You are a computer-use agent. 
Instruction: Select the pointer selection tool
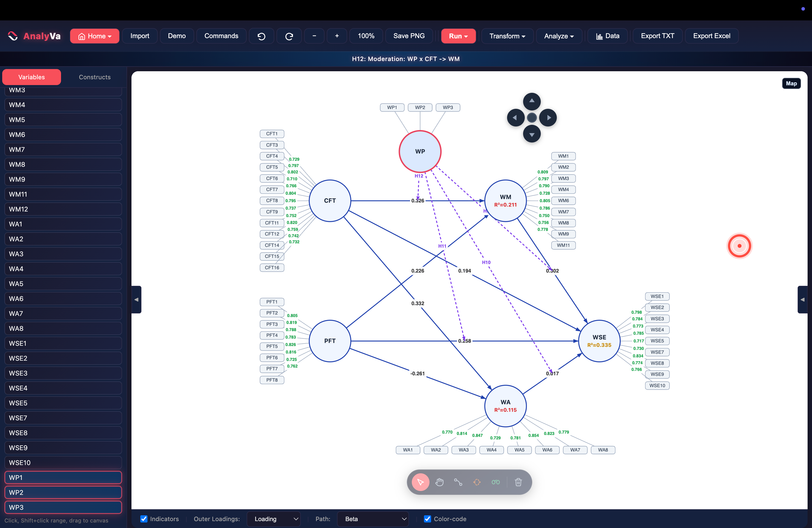(x=420, y=482)
